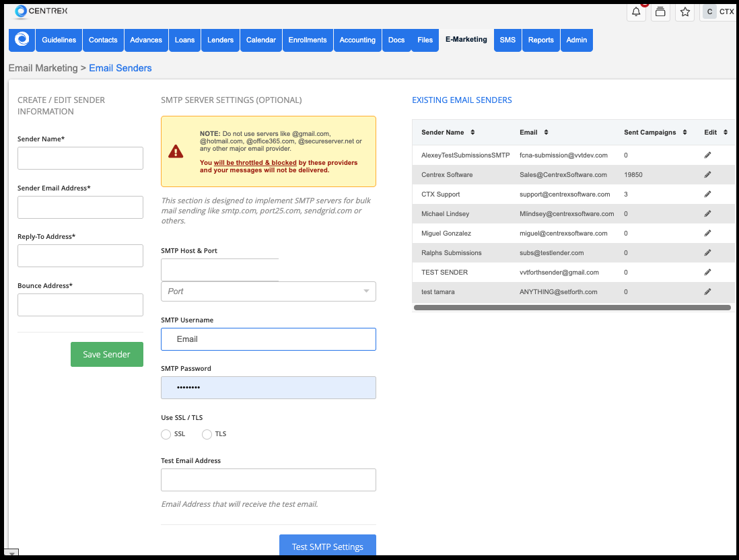This screenshot has width=739, height=560.
Task: Open the Loans tab
Action: coord(184,40)
